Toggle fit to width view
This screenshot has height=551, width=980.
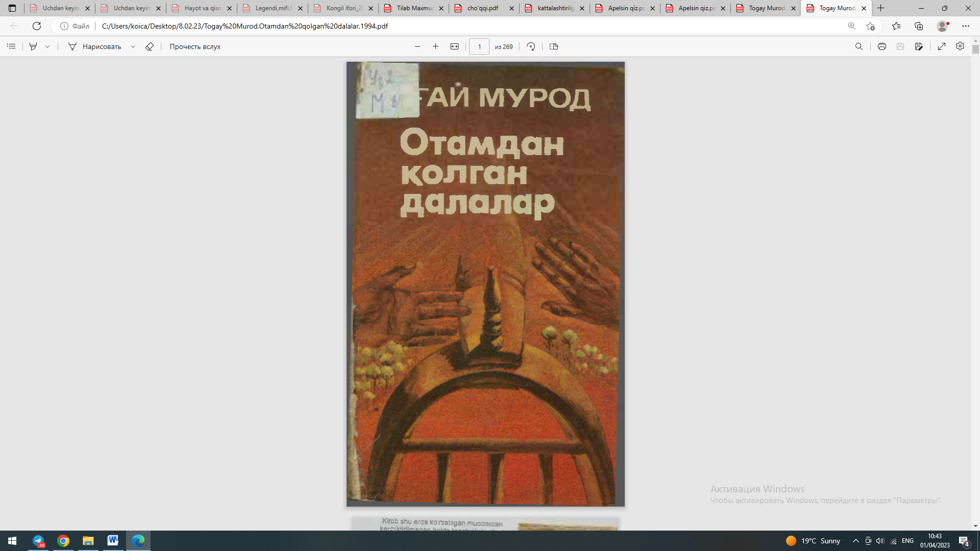(x=454, y=46)
